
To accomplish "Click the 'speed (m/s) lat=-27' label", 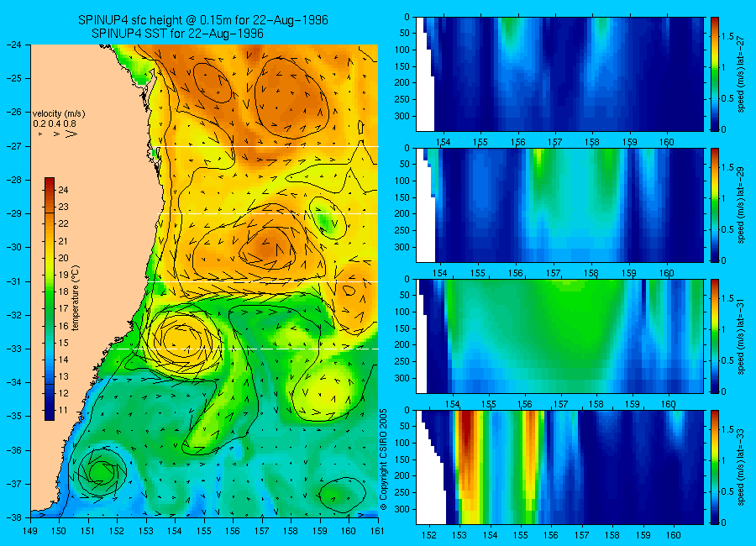I will (742, 76).
